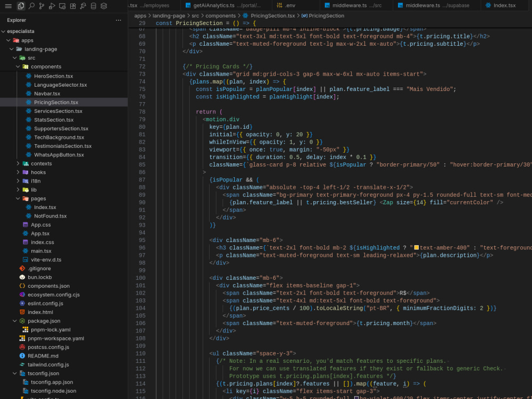Click the vite-env.d.ts file icon

[26, 260]
